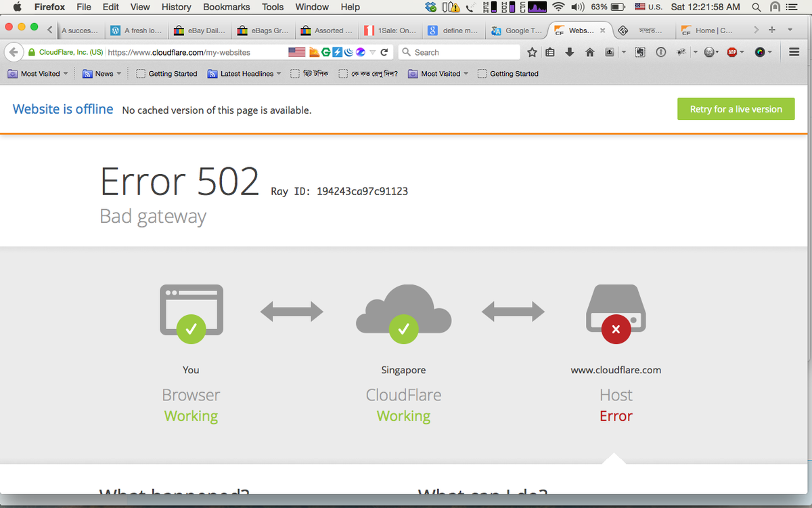Switch to the 'A fresh lo...' WordPress tab
The image size is (812, 508).
click(137, 30)
